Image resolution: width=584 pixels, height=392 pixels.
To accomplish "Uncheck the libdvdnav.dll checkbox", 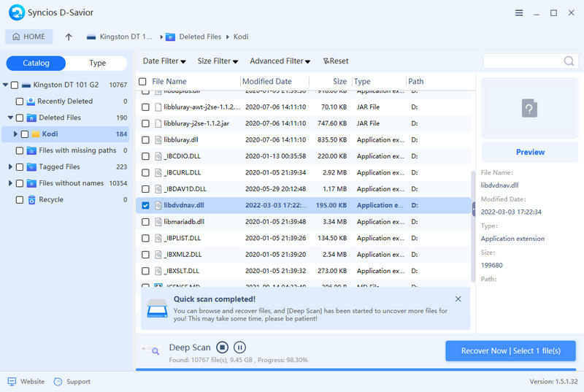I will [145, 205].
